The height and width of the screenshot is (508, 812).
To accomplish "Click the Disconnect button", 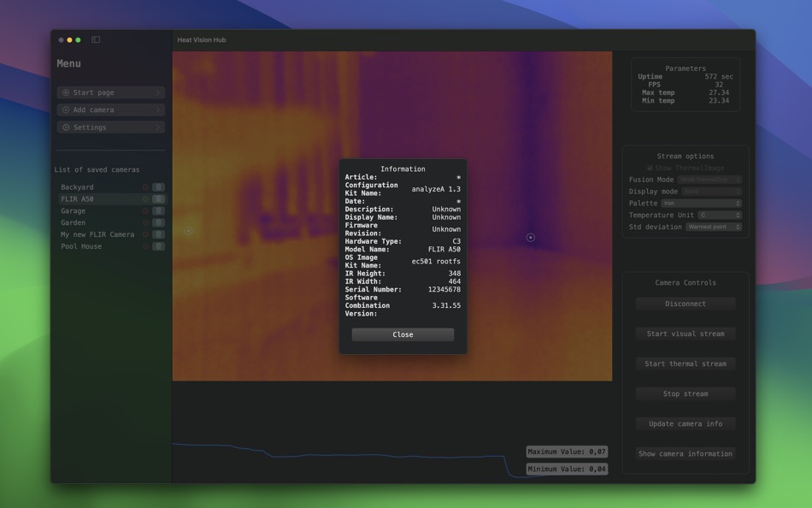I will (685, 304).
